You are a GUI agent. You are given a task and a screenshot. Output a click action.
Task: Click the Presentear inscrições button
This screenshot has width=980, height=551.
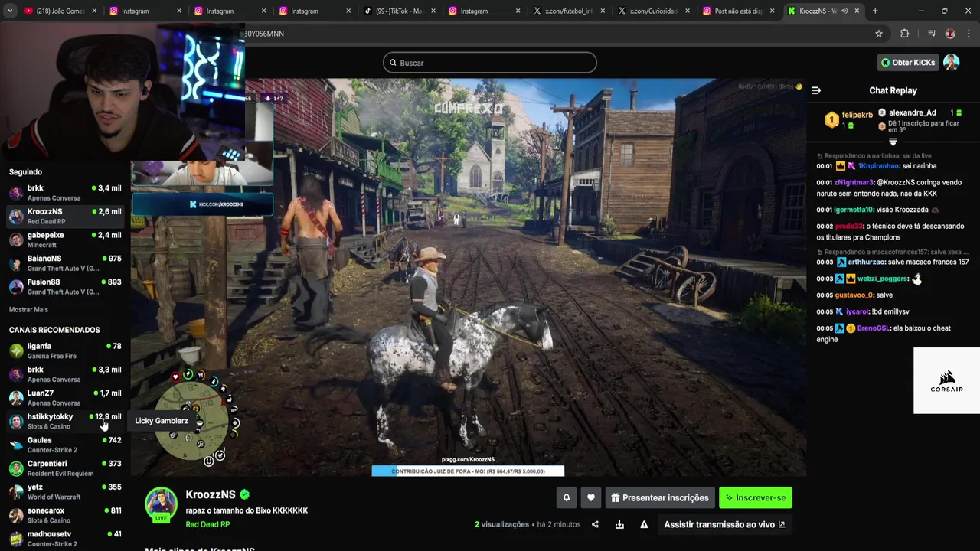pyautogui.click(x=660, y=497)
